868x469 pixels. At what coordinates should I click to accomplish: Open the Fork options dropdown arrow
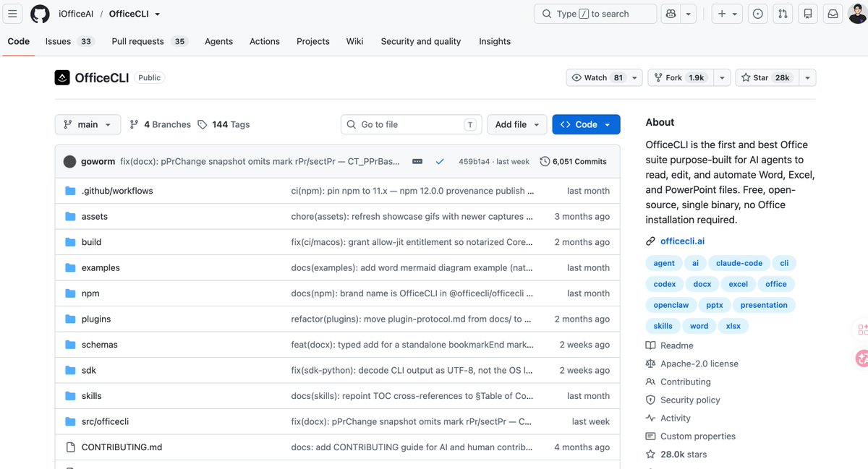722,77
